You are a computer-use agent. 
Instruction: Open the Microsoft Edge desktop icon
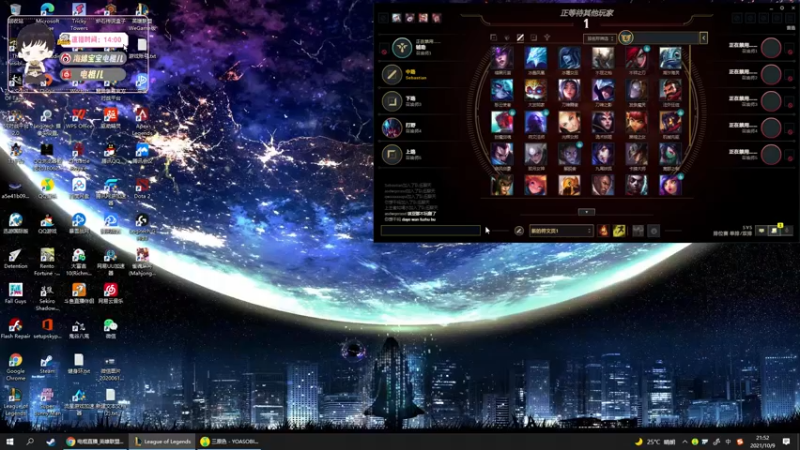click(47, 13)
